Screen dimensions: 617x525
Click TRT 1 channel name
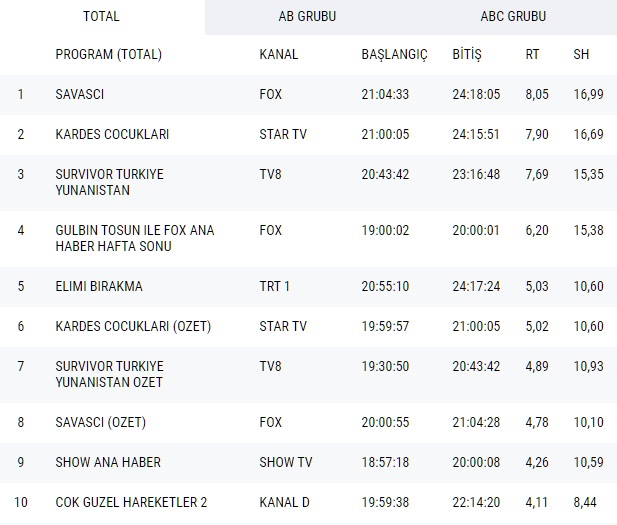tap(274, 286)
